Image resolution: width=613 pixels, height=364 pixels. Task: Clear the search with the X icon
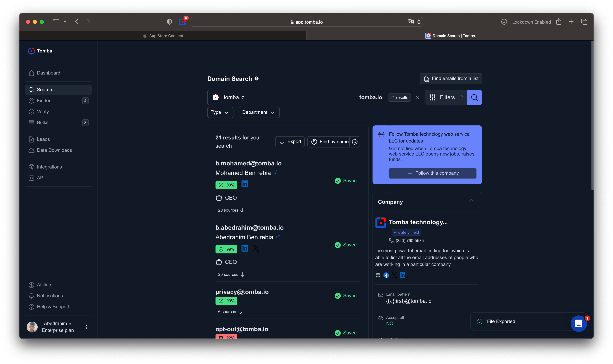coord(417,97)
